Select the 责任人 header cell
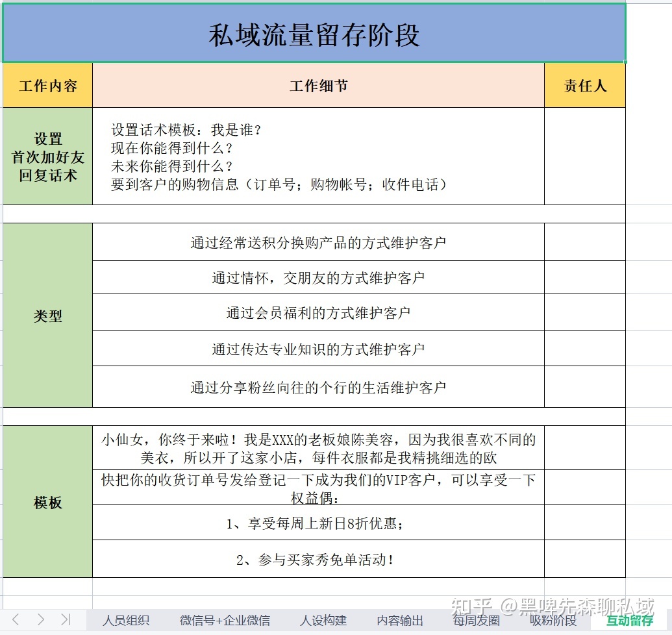 point(585,86)
